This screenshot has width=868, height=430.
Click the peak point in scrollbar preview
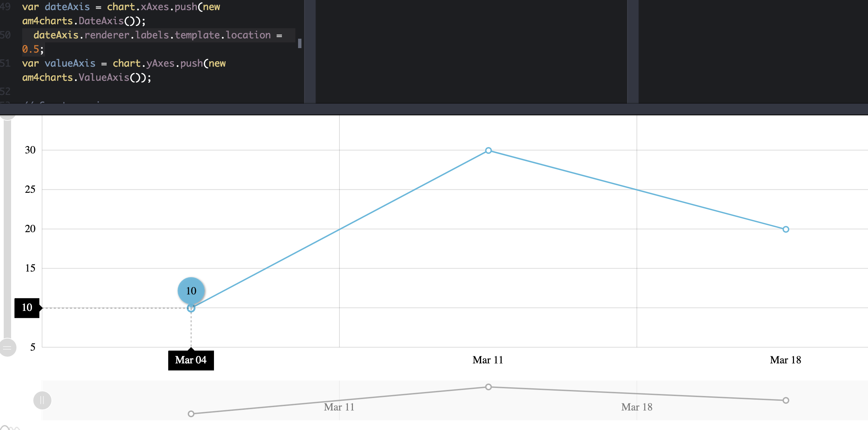pyautogui.click(x=488, y=387)
